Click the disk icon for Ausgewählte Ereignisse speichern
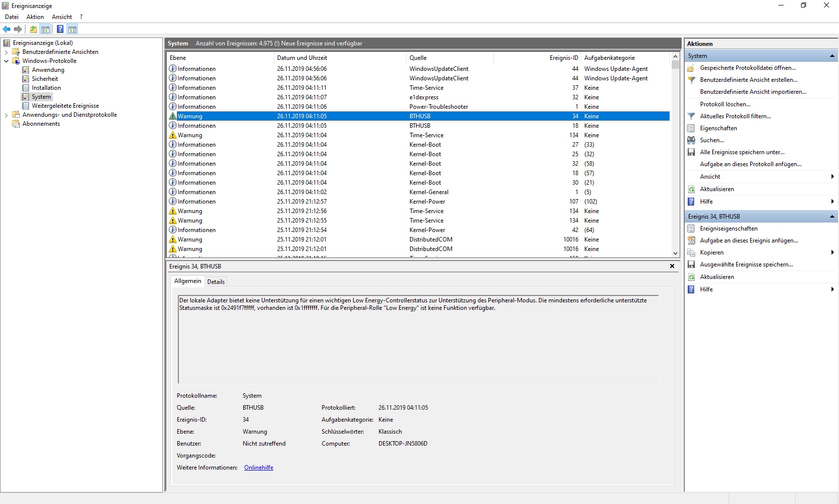The width and height of the screenshot is (839, 504). coord(691,264)
